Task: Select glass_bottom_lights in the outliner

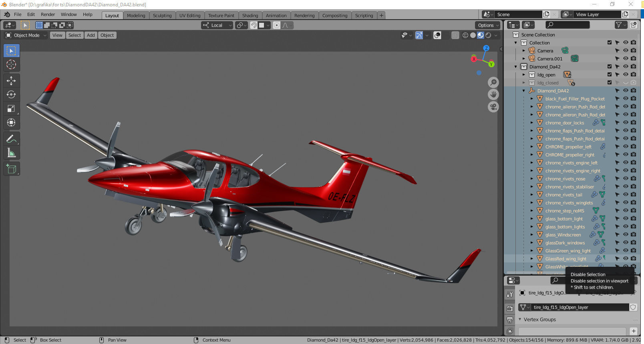Action: tap(565, 227)
